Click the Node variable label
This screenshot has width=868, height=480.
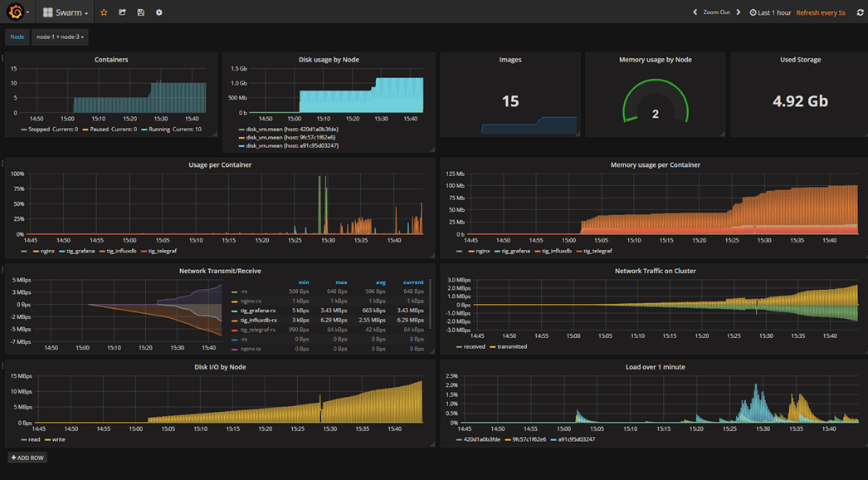click(17, 37)
